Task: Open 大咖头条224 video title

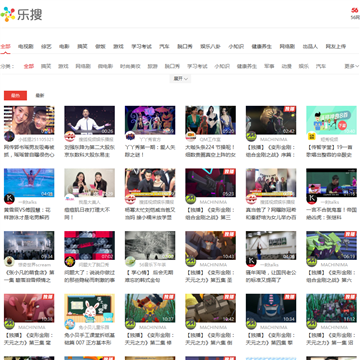Action: tap(211, 151)
